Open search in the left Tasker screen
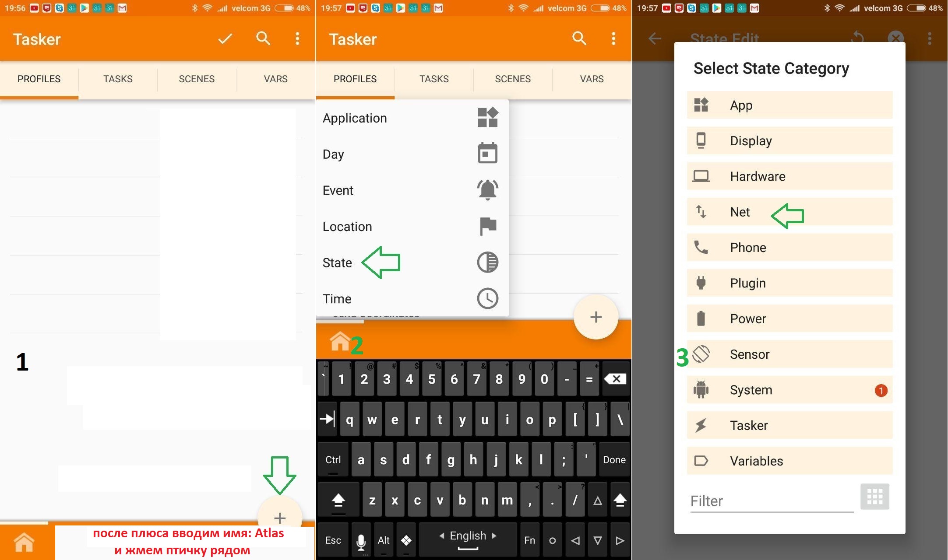Screen dimensions: 948x560 (x=263, y=38)
